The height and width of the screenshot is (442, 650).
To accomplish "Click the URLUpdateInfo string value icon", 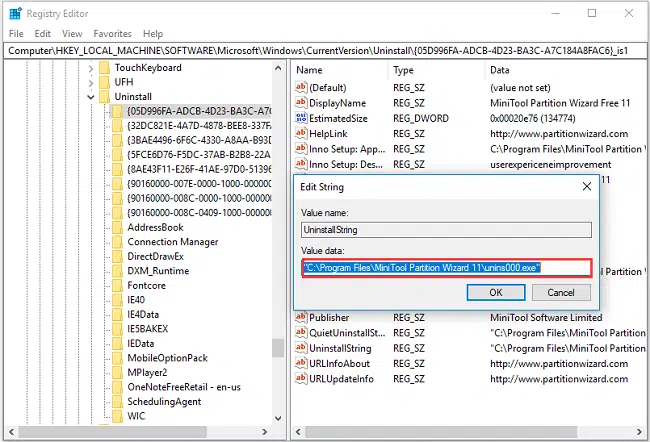I will point(302,379).
